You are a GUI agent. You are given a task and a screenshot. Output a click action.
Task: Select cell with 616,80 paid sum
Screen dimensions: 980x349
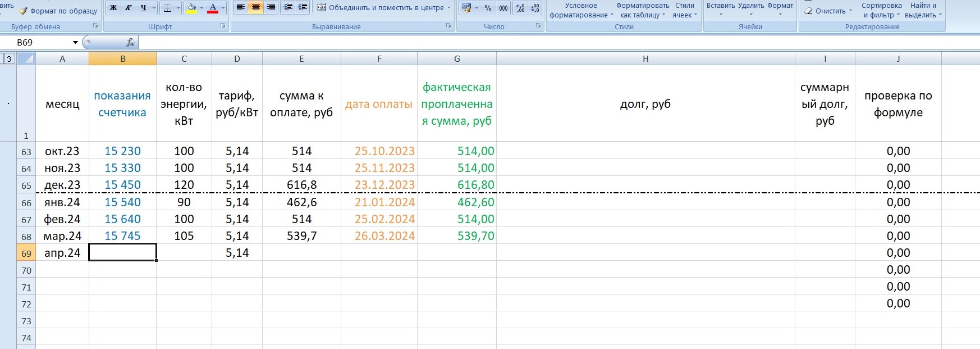tap(457, 185)
